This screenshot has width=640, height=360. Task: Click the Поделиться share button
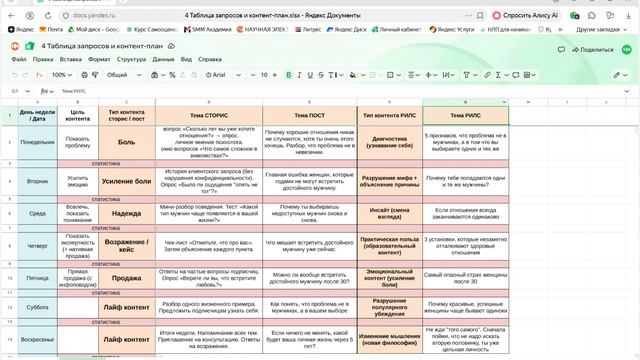click(593, 50)
